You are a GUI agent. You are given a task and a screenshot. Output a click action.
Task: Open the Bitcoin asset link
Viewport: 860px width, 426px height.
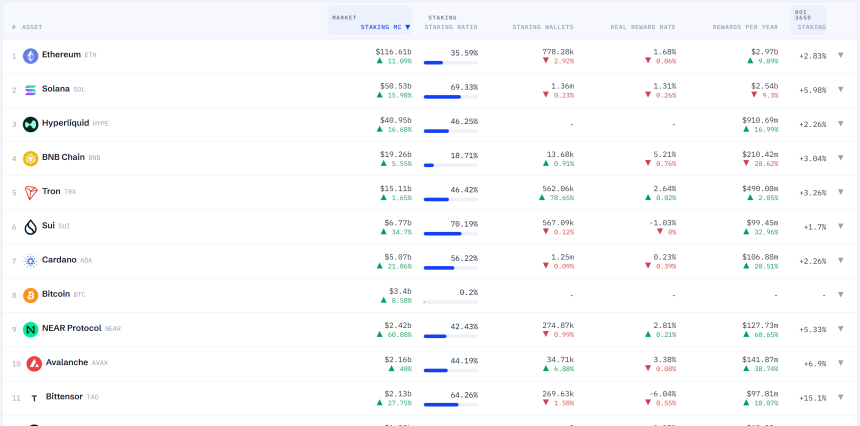(56, 294)
